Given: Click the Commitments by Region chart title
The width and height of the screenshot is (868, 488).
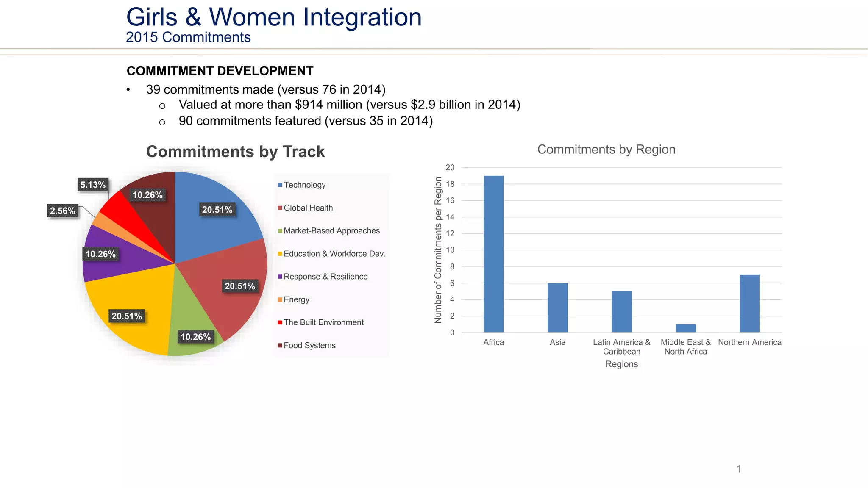Looking at the screenshot, I should (x=606, y=150).
